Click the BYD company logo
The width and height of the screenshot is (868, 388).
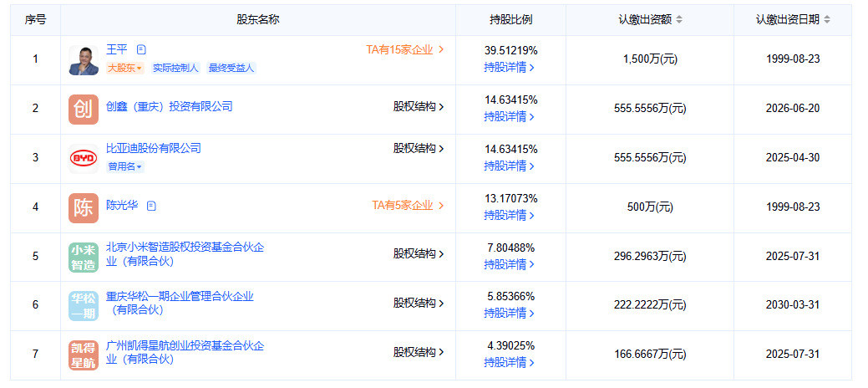tap(84, 159)
